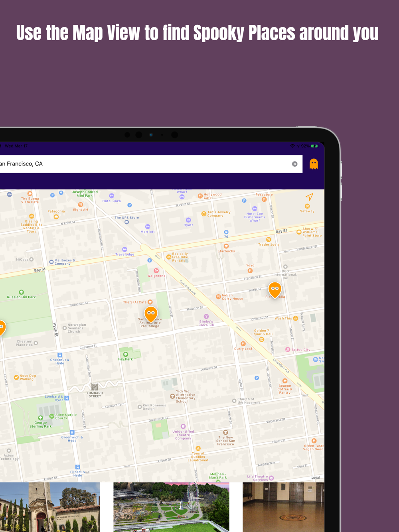
Task: Open the Art Institute building photo thumbnail
Action: [50, 507]
